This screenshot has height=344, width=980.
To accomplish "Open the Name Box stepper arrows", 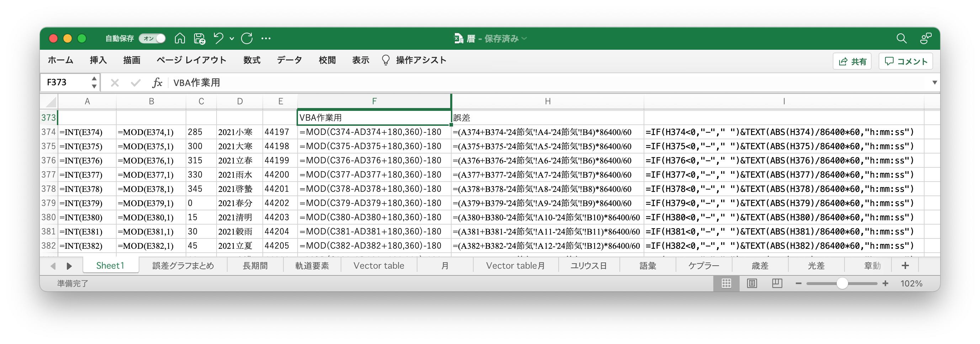I will (x=94, y=82).
